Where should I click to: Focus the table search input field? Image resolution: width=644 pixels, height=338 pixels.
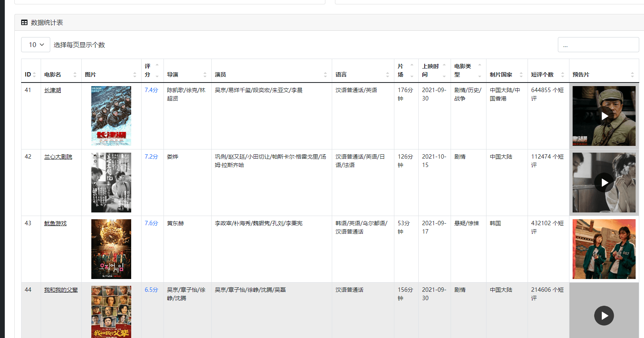pyautogui.click(x=598, y=45)
